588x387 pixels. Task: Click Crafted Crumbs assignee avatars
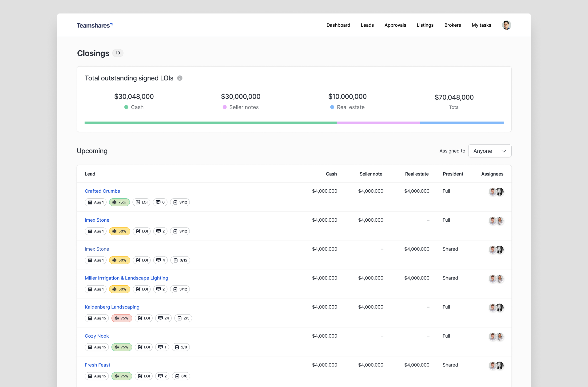click(496, 192)
